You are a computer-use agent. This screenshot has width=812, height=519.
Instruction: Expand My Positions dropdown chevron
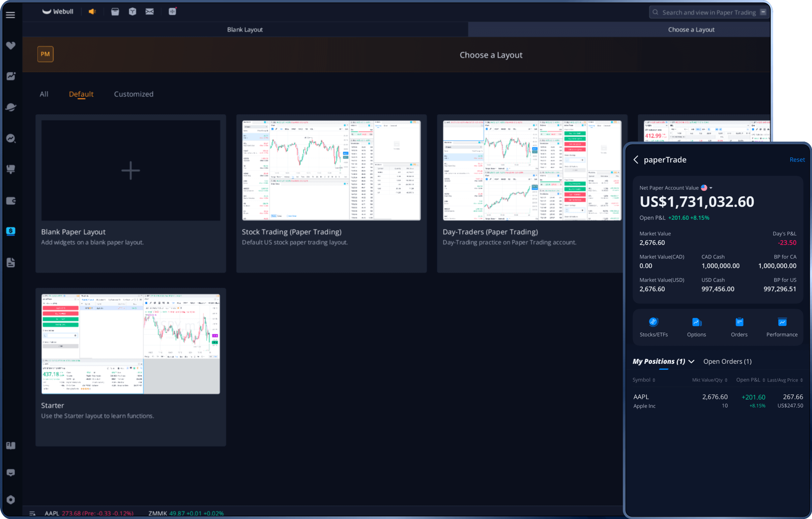(x=691, y=361)
